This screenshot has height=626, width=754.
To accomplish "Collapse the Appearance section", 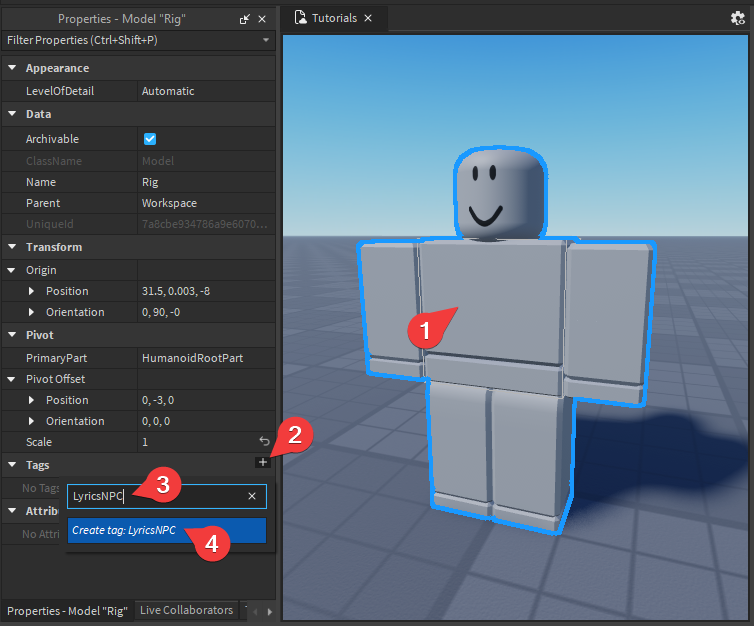I will (x=12, y=68).
